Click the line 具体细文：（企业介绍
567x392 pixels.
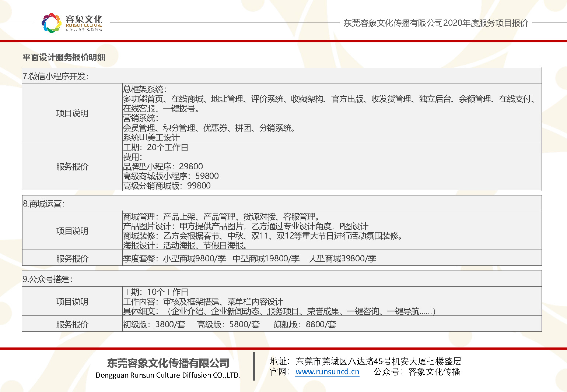(x=279, y=311)
